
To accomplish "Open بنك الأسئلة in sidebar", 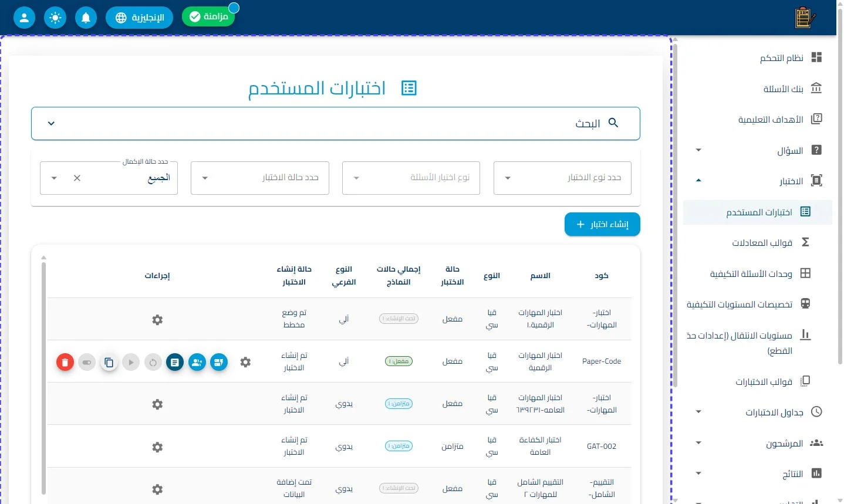I will point(758,89).
